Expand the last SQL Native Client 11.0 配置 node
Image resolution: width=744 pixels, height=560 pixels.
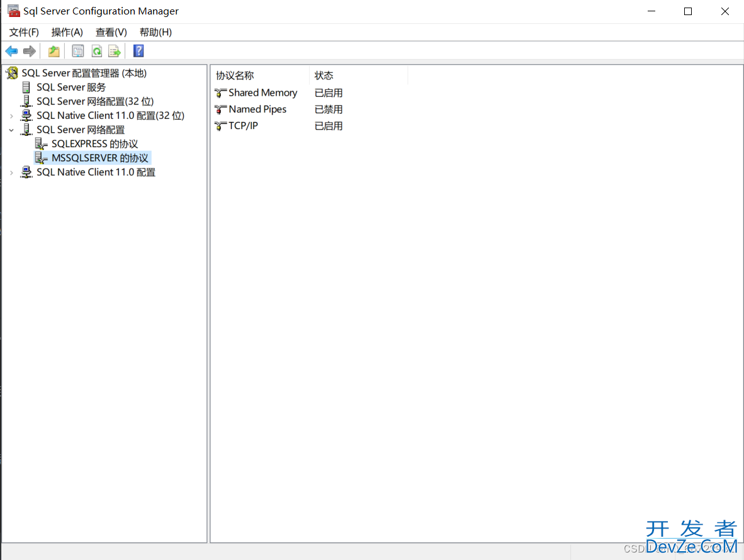point(11,172)
